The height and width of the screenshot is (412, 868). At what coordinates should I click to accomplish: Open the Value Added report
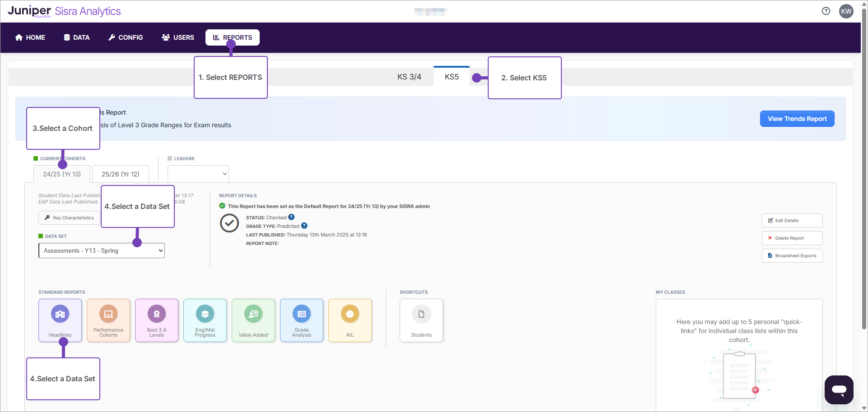click(253, 320)
